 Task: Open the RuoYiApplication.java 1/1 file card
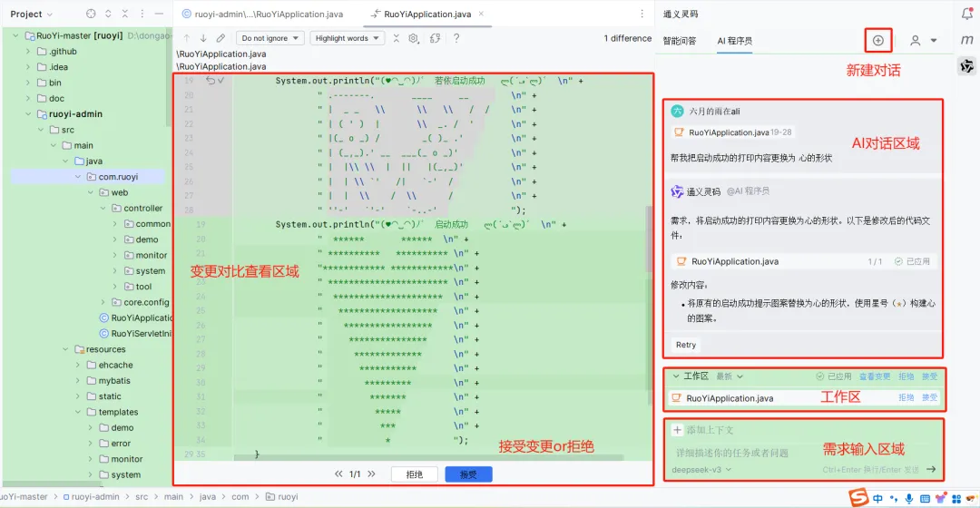click(x=803, y=261)
